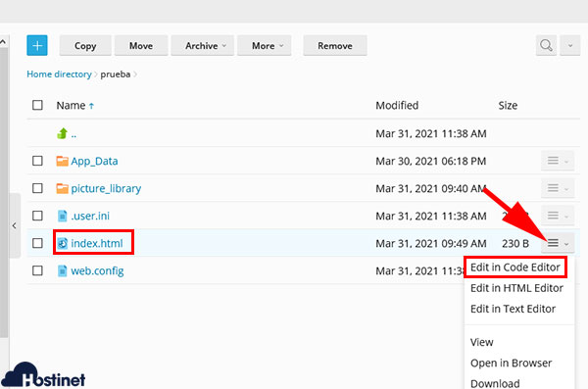This screenshot has width=588, height=389.
Task: Select Open in Browser menu entry
Action: [511, 364]
